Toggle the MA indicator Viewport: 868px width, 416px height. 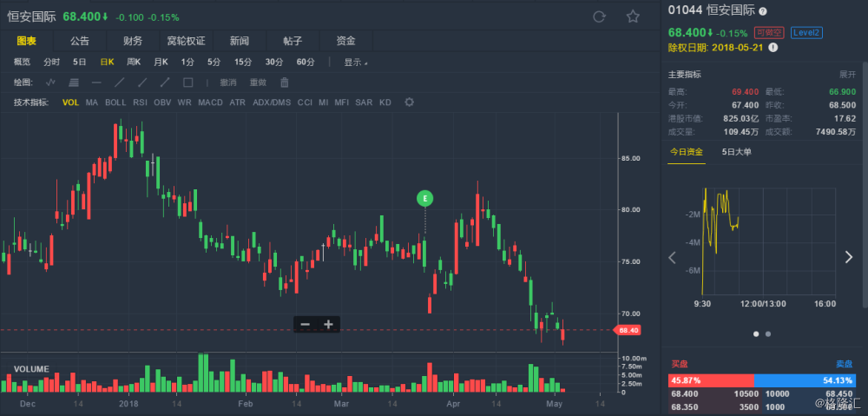point(92,102)
